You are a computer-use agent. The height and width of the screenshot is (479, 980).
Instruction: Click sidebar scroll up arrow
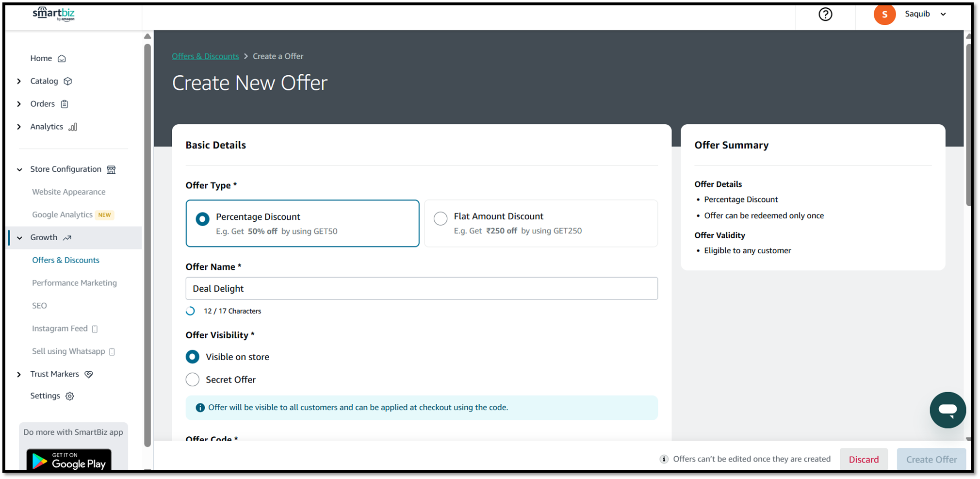147,36
